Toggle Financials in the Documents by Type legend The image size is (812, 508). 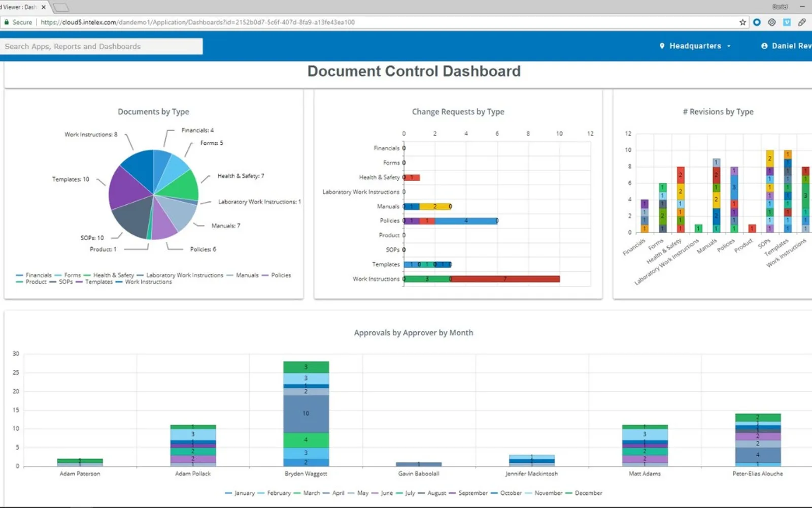(34, 275)
